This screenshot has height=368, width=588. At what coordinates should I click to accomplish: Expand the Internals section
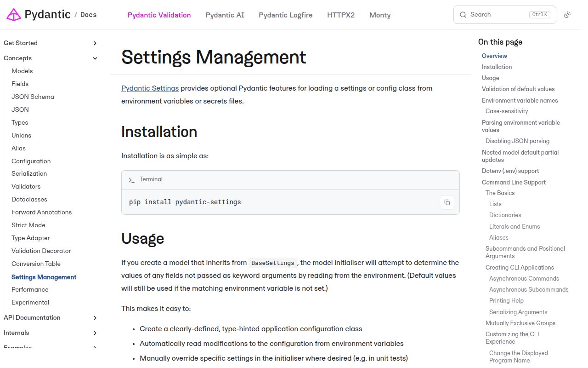[x=95, y=333]
